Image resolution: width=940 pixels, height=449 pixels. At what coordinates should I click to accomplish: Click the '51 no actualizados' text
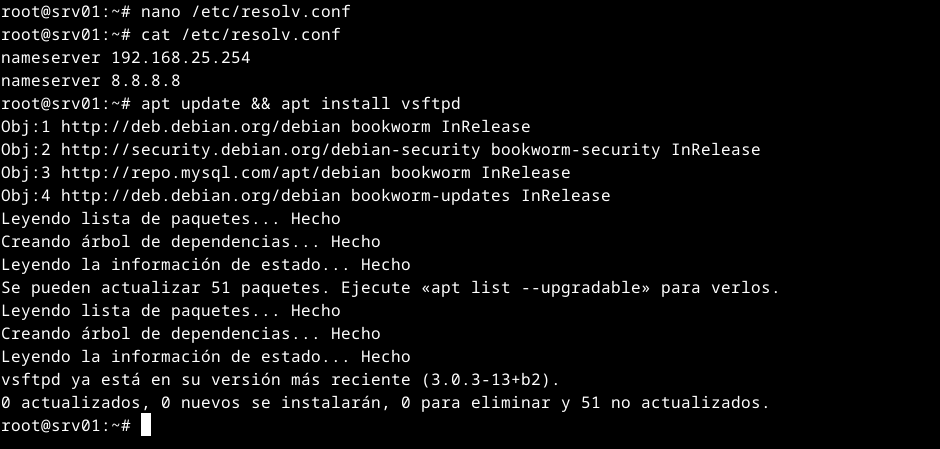tap(681, 403)
